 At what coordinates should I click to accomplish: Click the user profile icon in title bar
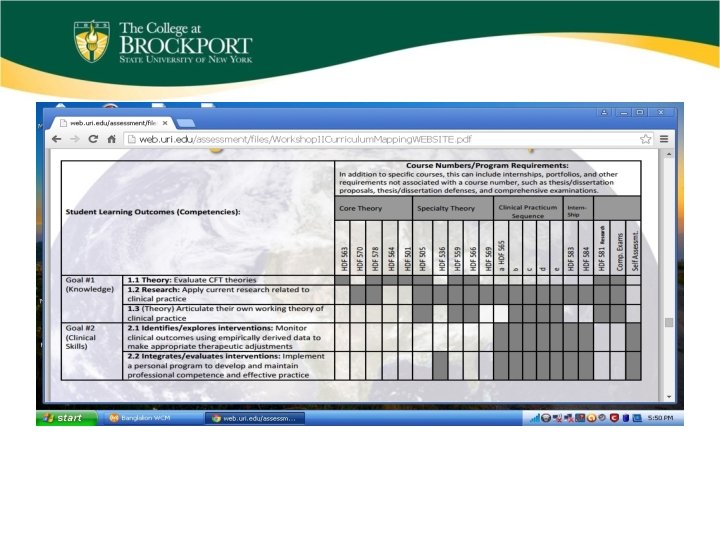pyautogui.click(x=604, y=112)
